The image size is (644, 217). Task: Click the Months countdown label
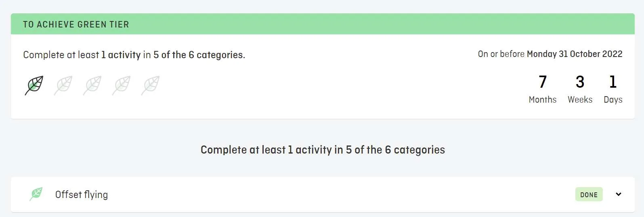(542, 100)
